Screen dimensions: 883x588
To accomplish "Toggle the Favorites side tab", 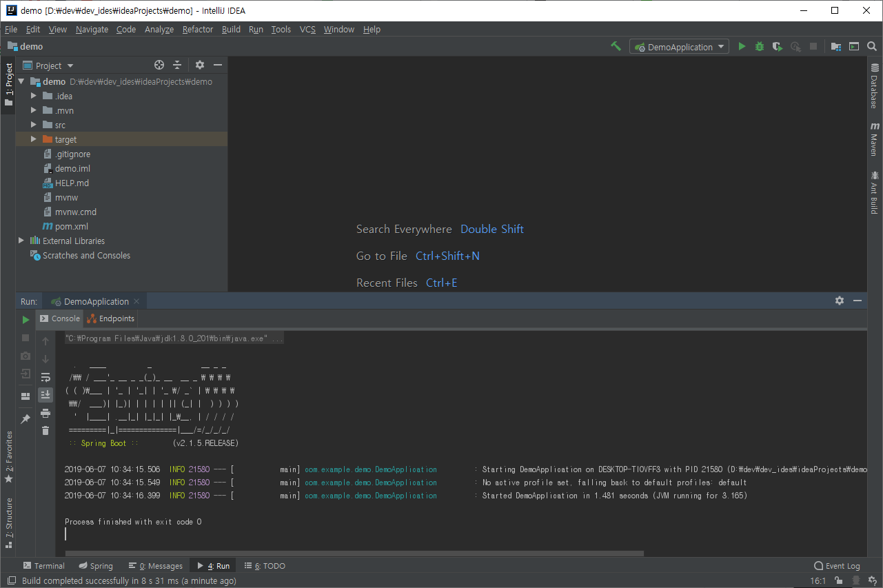I will 8,457.
